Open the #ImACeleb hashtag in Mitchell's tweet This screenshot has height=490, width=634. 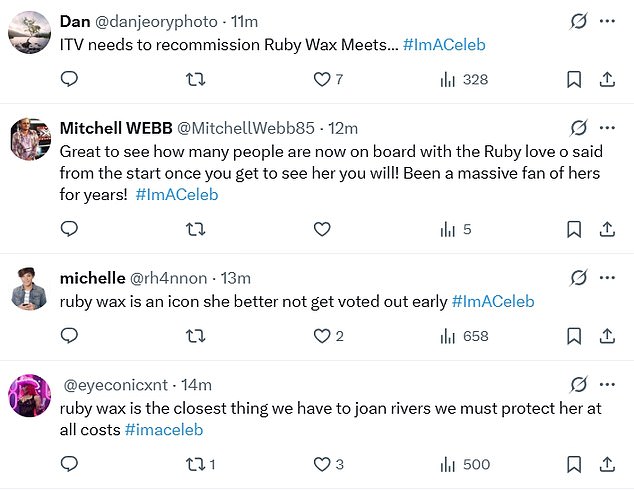(176, 195)
